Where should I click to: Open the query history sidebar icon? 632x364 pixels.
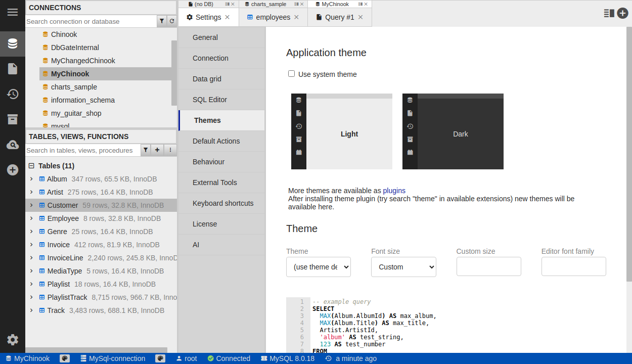(x=13, y=94)
